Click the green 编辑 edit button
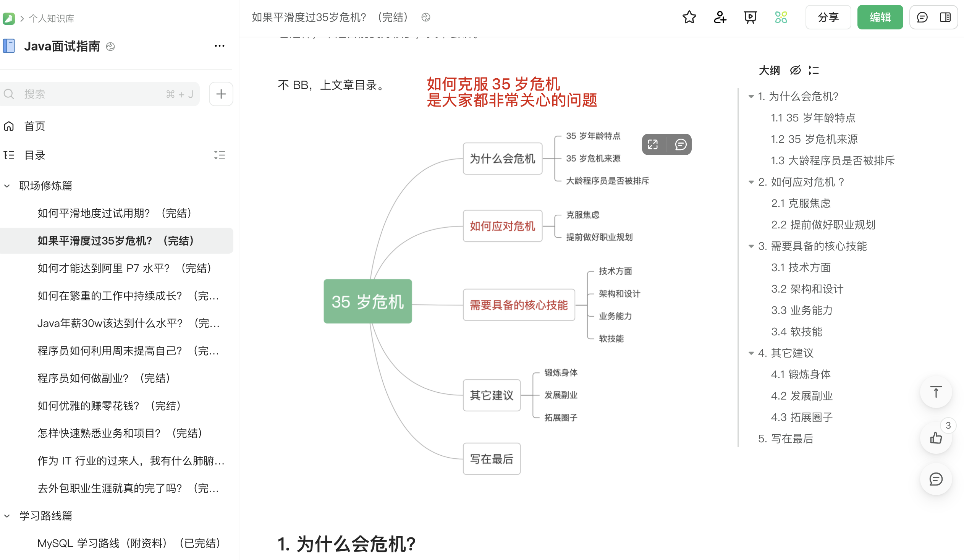The width and height of the screenshot is (964, 560). pyautogui.click(x=880, y=17)
